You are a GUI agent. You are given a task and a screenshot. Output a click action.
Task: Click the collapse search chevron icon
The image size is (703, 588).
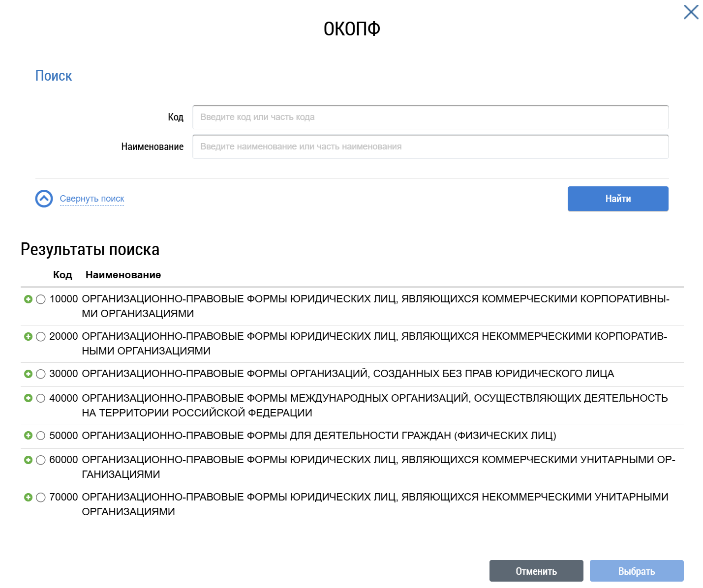click(44, 199)
